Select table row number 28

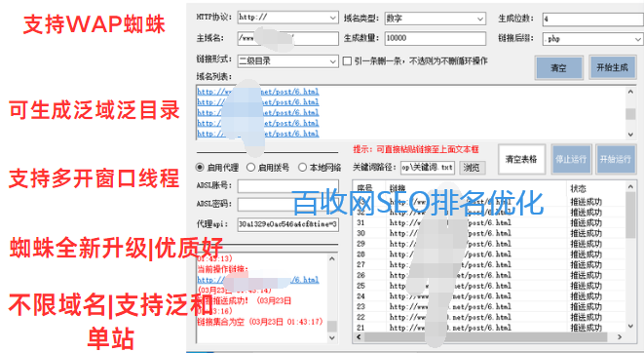(x=489, y=255)
